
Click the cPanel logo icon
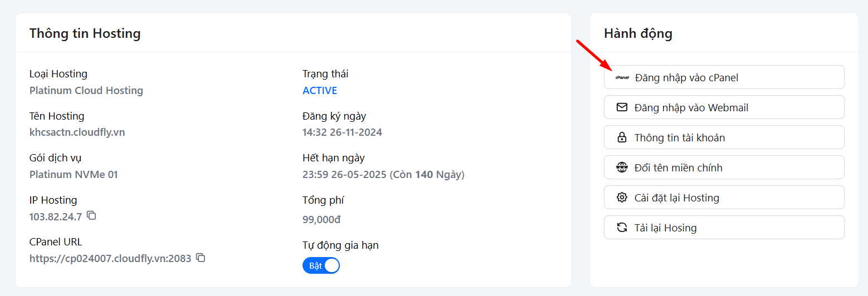pos(622,78)
